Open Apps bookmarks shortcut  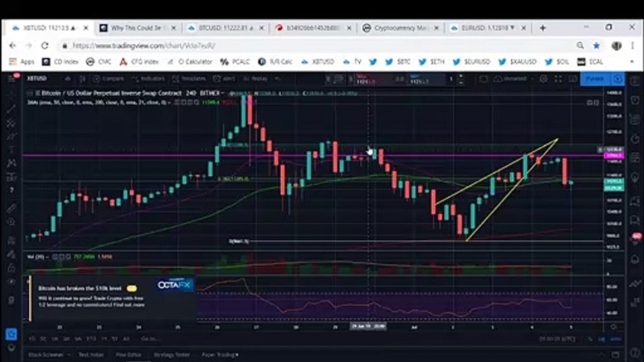pos(21,62)
